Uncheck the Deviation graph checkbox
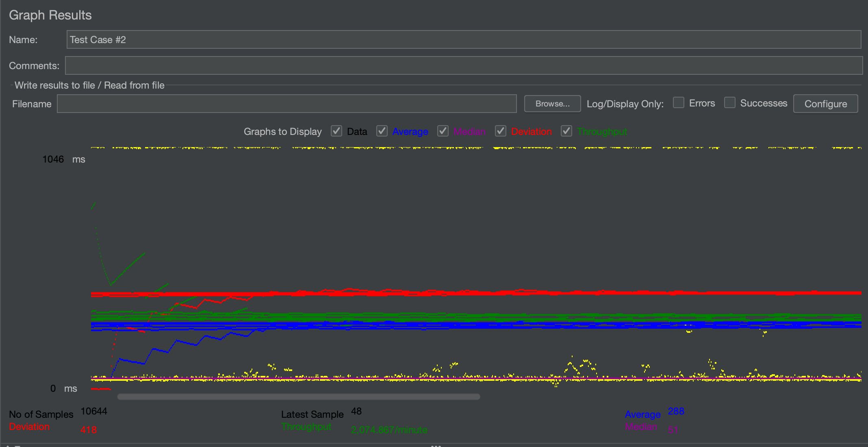The width and height of the screenshot is (868, 447). tap(501, 131)
